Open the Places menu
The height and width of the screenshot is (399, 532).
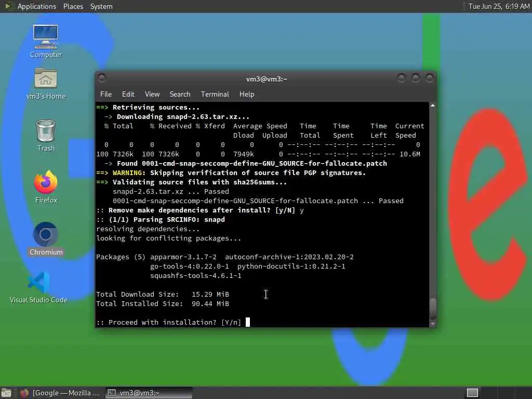click(x=73, y=6)
